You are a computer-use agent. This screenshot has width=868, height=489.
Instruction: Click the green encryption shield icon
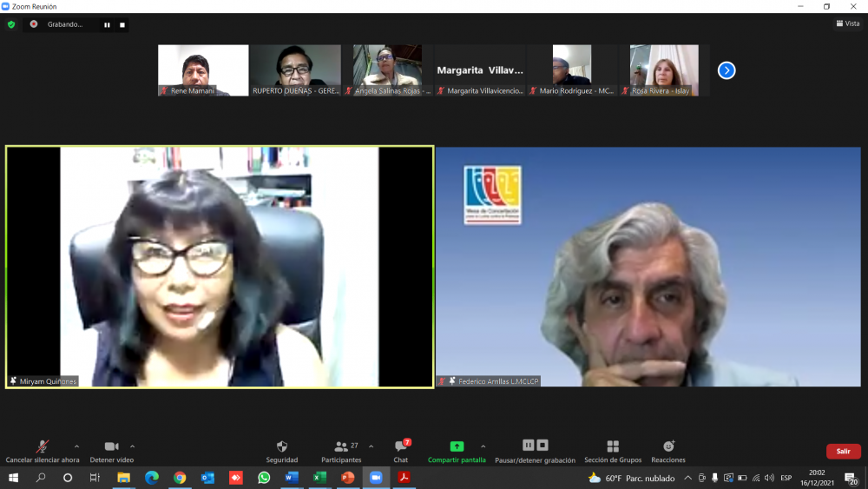coord(11,24)
